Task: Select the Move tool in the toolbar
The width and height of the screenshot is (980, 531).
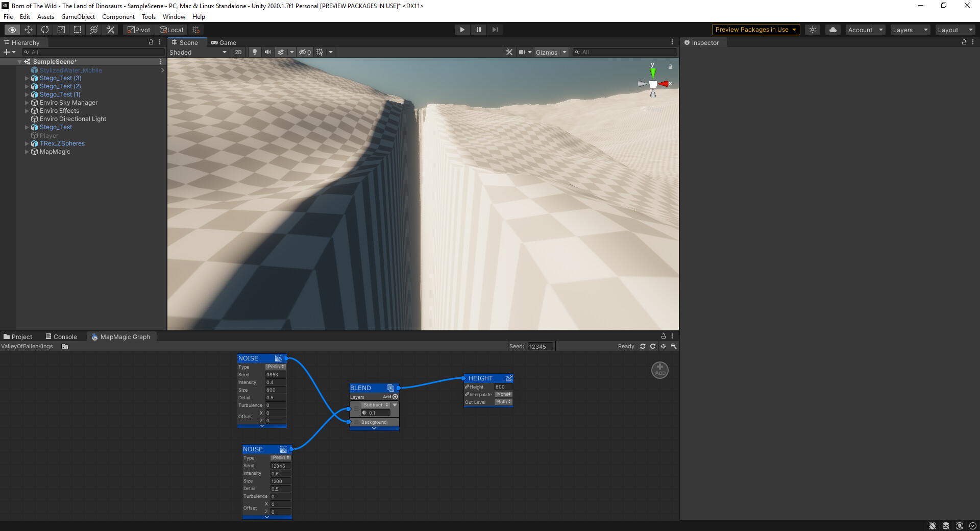Action: 28,29
